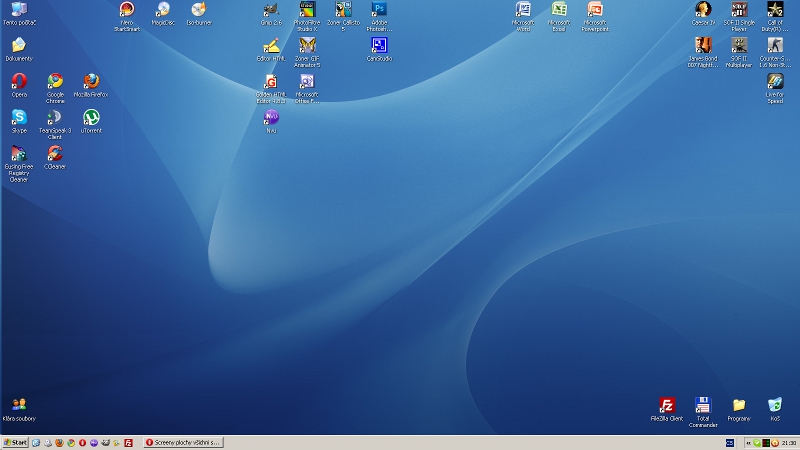The height and width of the screenshot is (450, 800).
Task: Open Counter-Strike 1.6 shortcut
Action: 775,53
